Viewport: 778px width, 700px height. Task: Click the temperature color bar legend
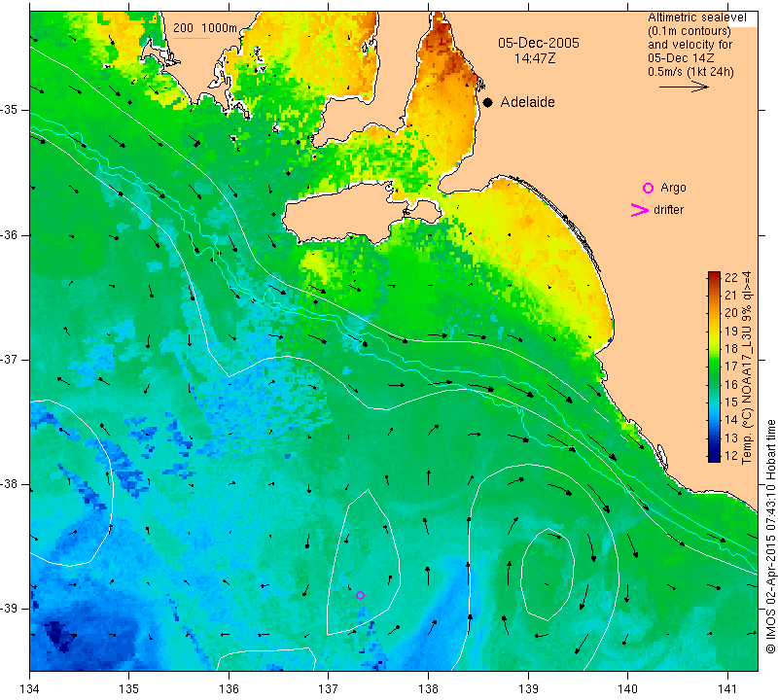click(714, 367)
